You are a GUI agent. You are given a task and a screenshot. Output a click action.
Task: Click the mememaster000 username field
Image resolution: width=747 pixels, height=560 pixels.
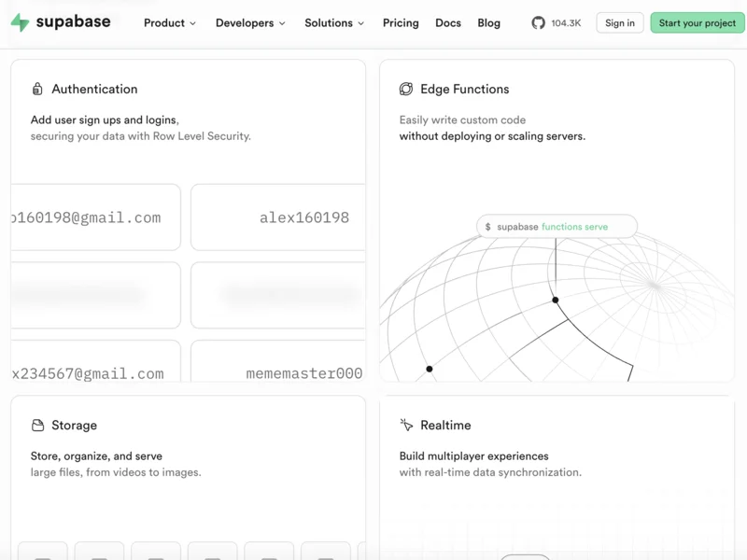point(278,361)
